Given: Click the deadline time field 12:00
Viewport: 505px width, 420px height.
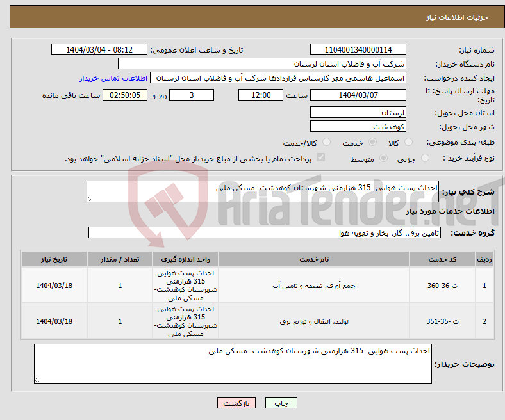Looking at the screenshot, I should pyautogui.click(x=261, y=95).
